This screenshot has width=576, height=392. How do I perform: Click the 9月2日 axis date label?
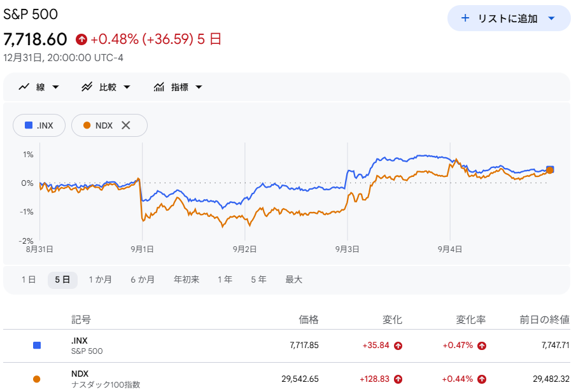(x=244, y=249)
